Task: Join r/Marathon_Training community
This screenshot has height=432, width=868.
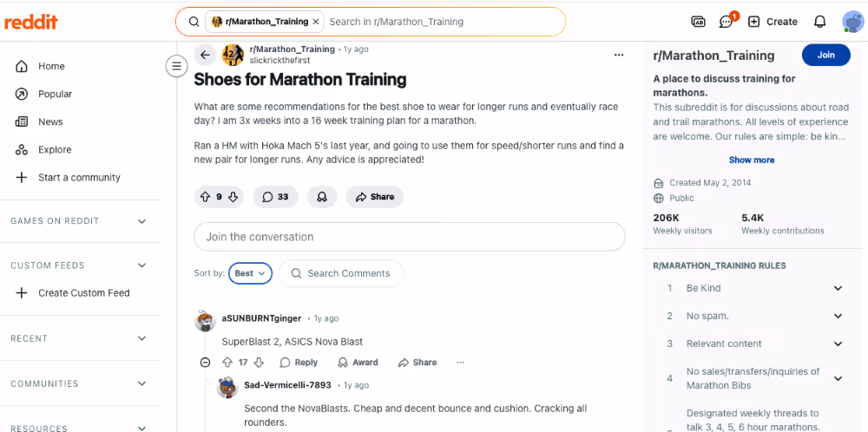Action: pyautogui.click(x=826, y=56)
